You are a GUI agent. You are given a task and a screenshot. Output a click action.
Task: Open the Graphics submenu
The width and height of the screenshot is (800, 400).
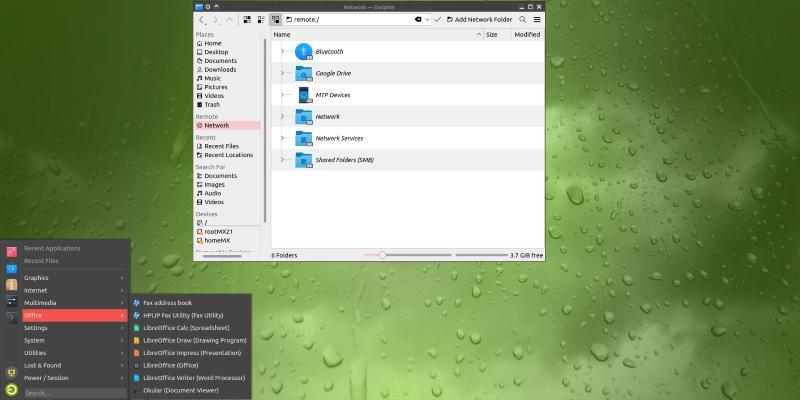tap(74, 278)
